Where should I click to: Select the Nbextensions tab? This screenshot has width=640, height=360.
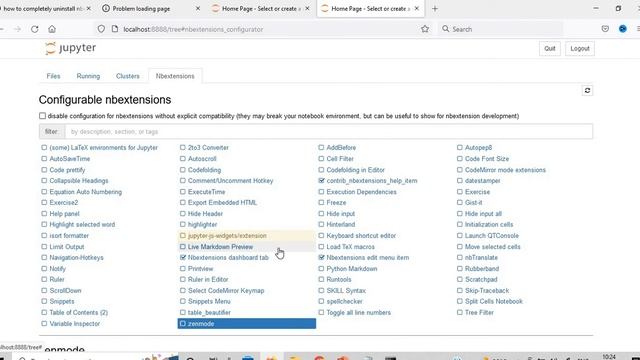click(175, 76)
